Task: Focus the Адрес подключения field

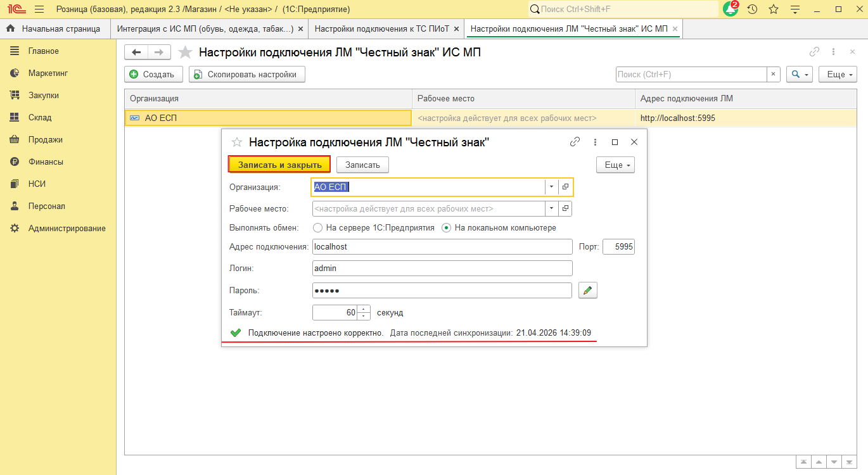Action: [x=442, y=247]
